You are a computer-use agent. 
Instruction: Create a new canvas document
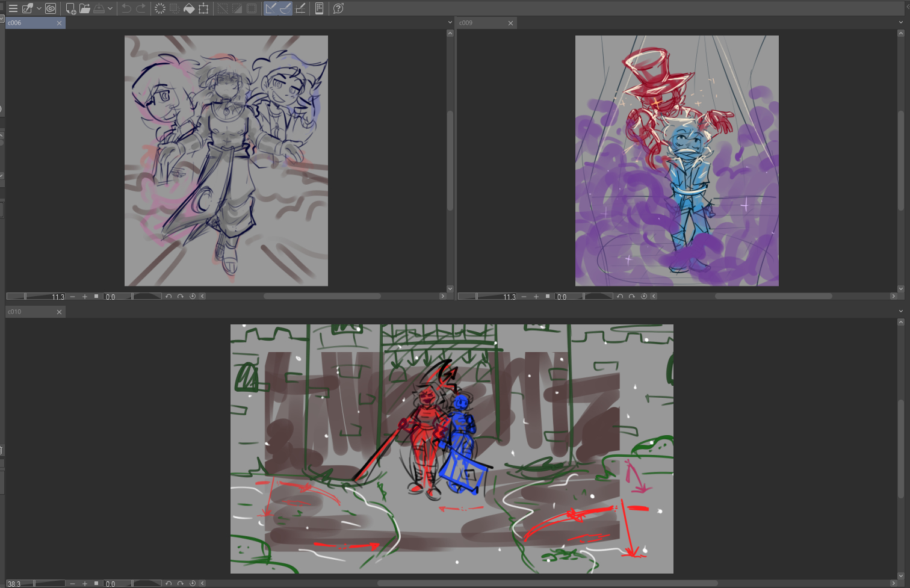point(70,8)
